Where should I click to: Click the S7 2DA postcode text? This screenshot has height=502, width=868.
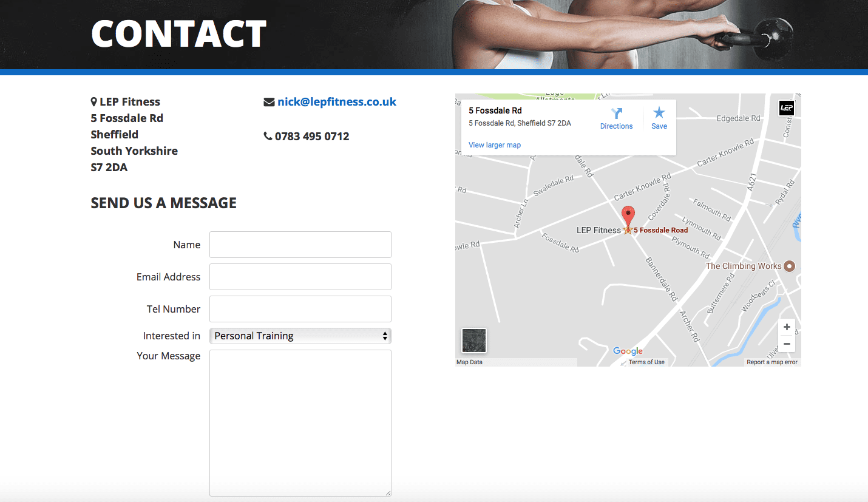coord(109,168)
